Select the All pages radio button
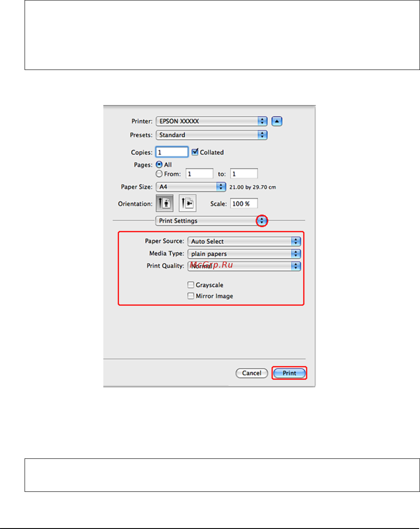 pos(159,164)
